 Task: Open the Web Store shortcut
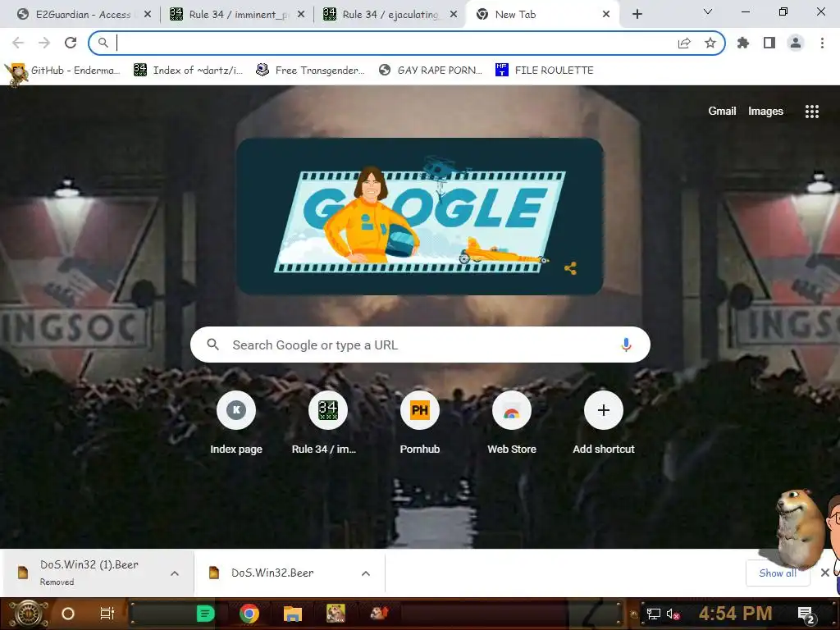[x=512, y=423]
